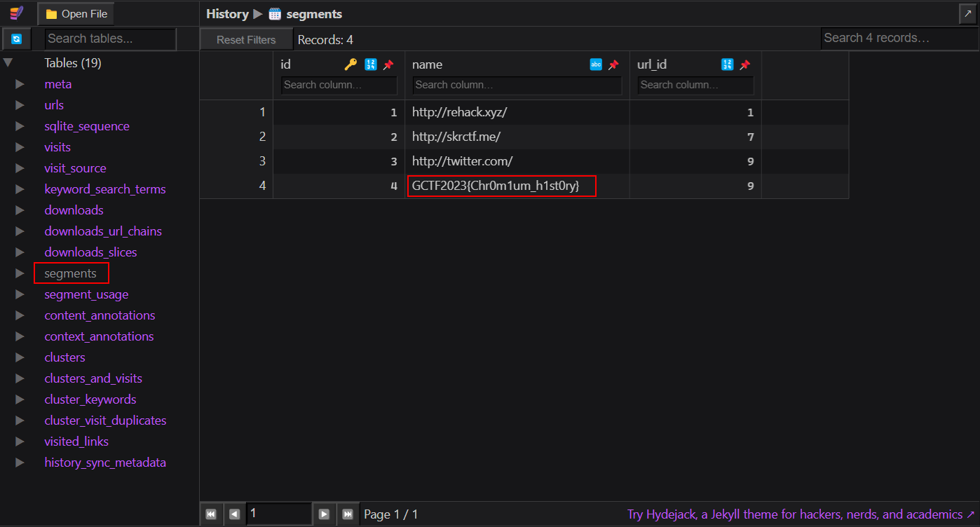Pin the name column
Image resolution: width=980 pixels, height=527 pixels.
point(613,64)
